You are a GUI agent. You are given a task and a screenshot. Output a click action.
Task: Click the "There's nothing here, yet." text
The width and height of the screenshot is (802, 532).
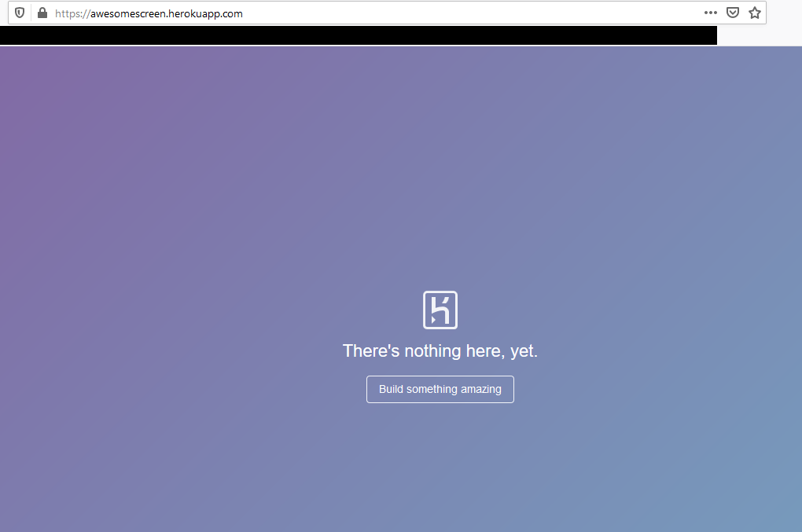pos(440,351)
